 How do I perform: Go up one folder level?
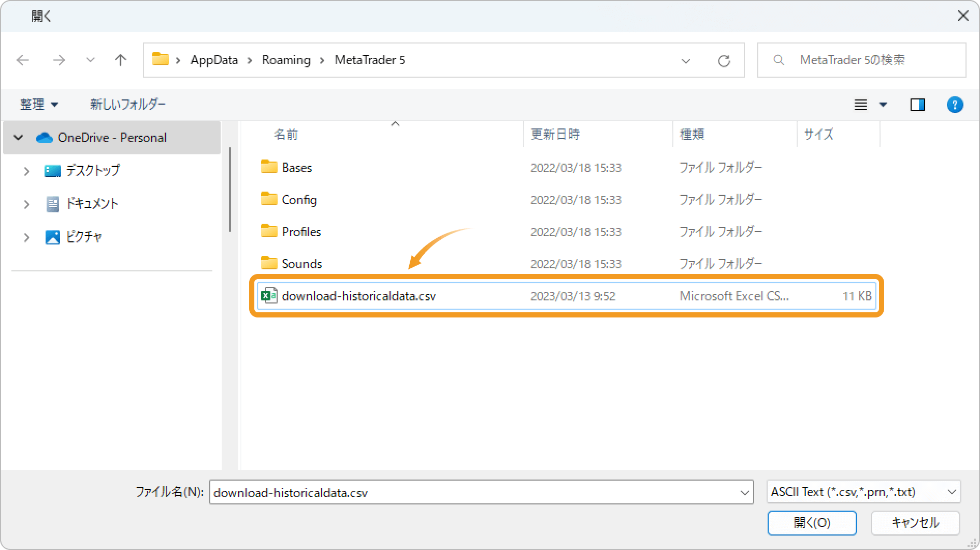click(121, 60)
